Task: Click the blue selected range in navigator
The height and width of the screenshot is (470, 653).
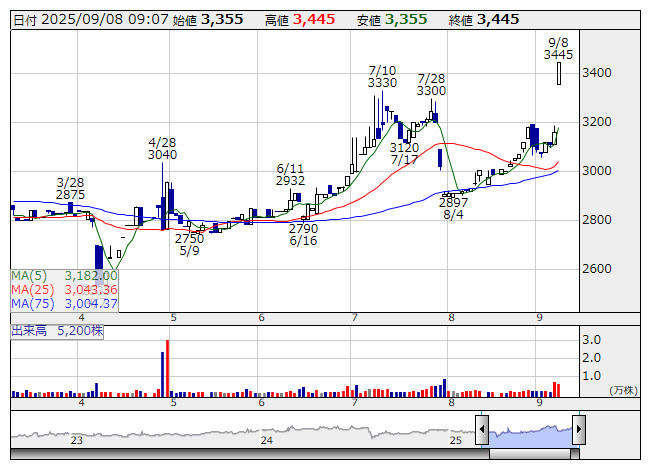Action: point(530,432)
